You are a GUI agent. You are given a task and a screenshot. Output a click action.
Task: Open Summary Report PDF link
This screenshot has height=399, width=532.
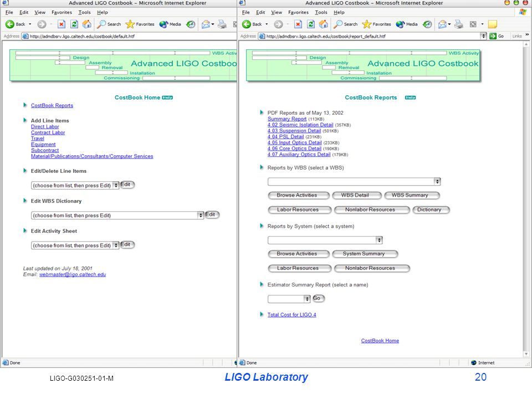tap(287, 119)
